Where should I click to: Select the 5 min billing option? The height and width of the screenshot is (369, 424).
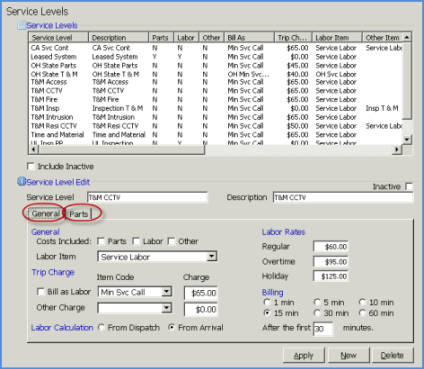click(317, 302)
